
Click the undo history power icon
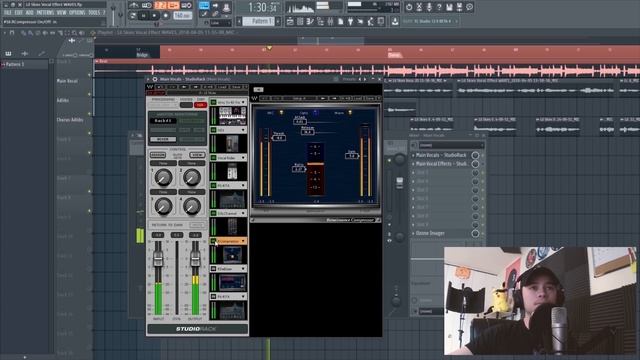click(409, 7)
